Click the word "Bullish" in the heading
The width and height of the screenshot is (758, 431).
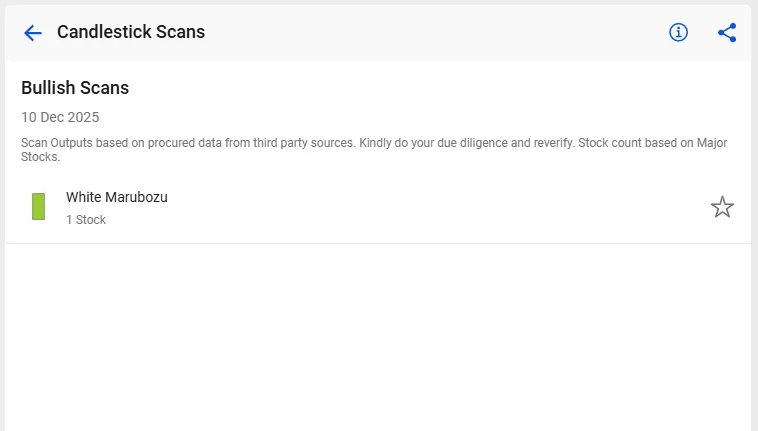pyautogui.click(x=48, y=88)
